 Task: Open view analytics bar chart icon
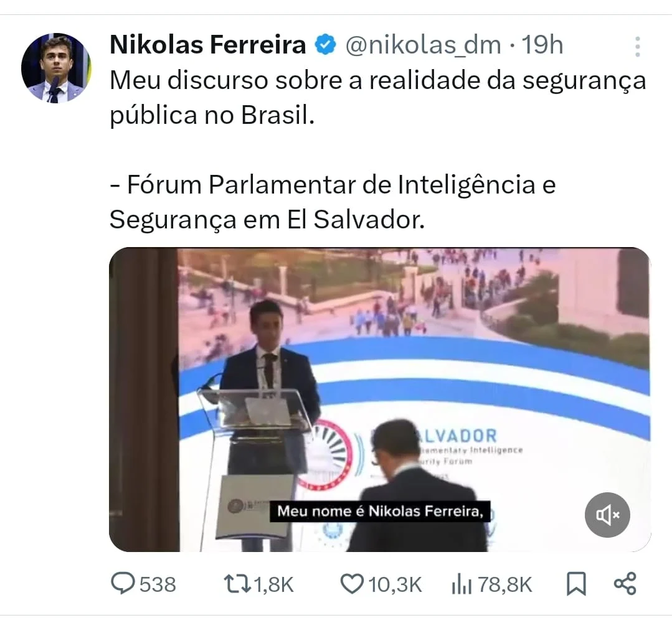[x=460, y=584]
